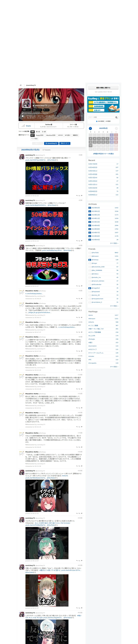The width and height of the screenshot is (138, 644).
Task: Click the avatar icon beside @YouTube friend
Action: pos(90,253)
